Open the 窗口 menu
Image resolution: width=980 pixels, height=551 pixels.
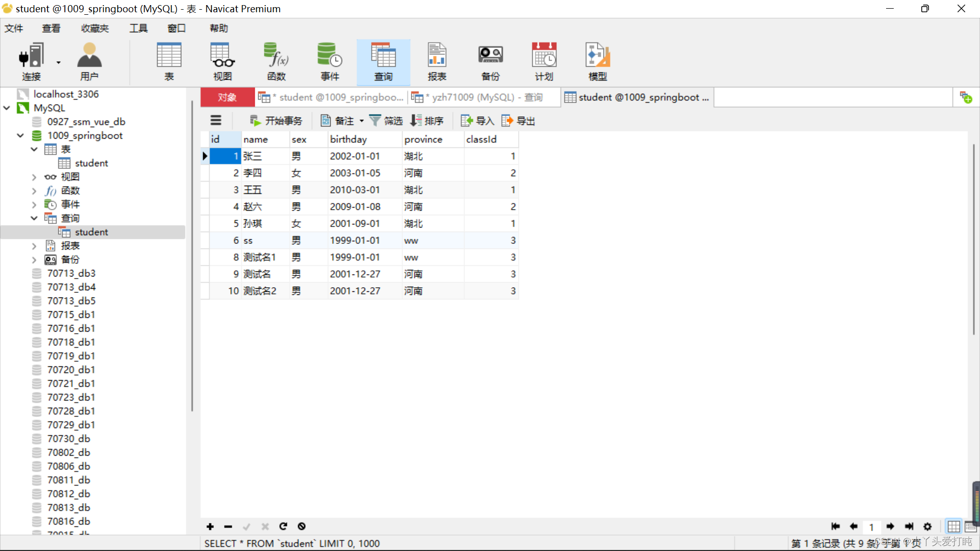[x=177, y=28]
